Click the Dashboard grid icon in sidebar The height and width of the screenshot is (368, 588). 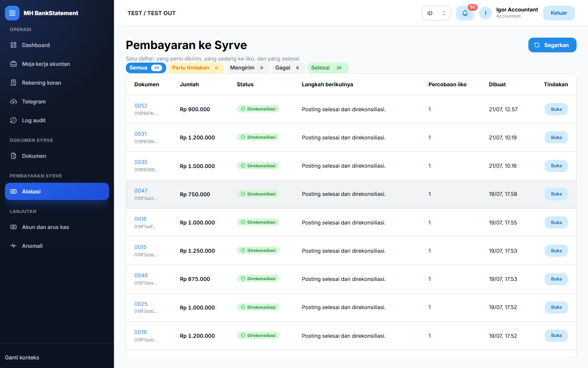click(x=13, y=45)
